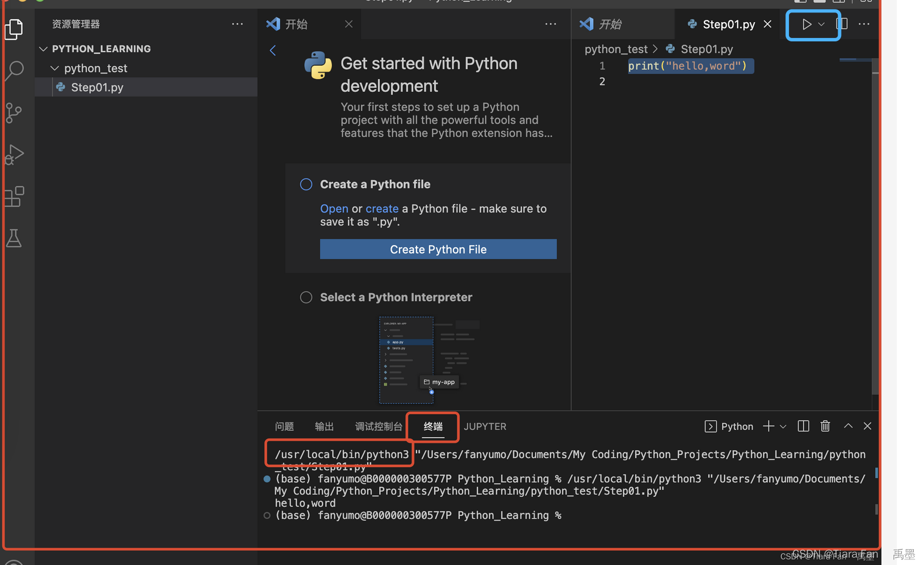Collapse the python_test folder
This screenshot has width=924, height=565.
54,68
